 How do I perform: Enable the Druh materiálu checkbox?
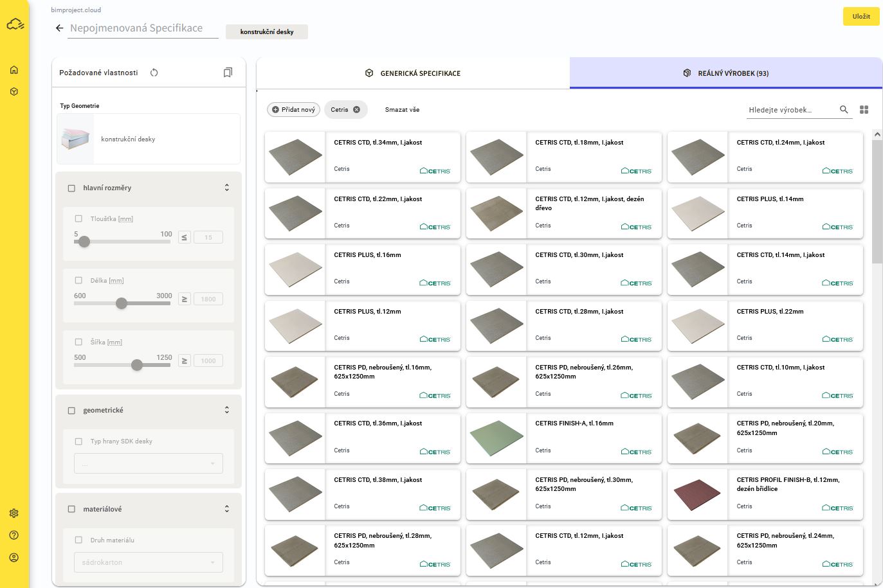pyautogui.click(x=78, y=540)
